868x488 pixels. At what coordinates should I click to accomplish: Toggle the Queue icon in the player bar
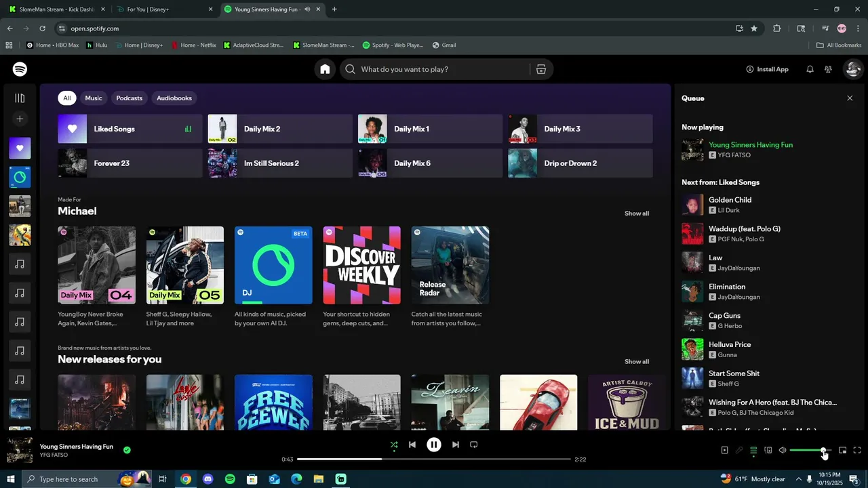pos(753,450)
